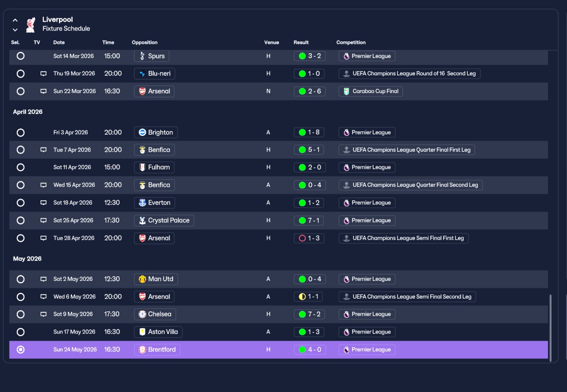Open Champions League Semi Final First Leg link
The width and height of the screenshot is (567, 392).
pos(404,238)
